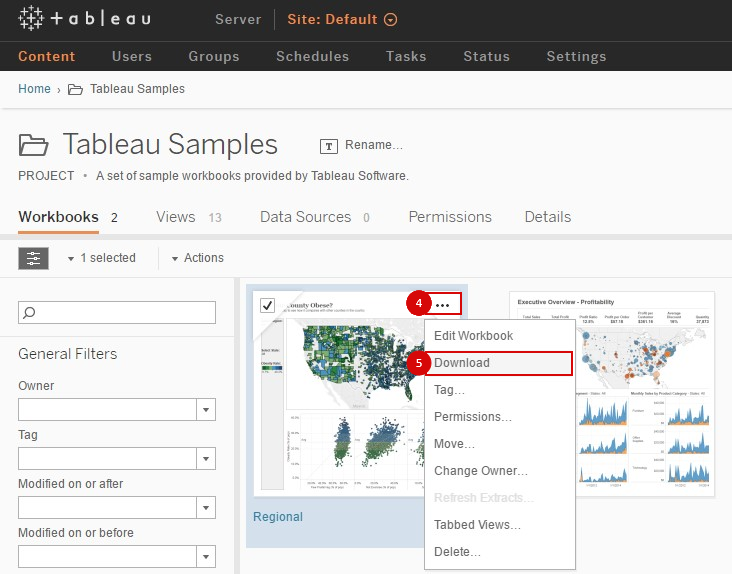
Task: Open the Settings navigation item
Action: coord(577,56)
